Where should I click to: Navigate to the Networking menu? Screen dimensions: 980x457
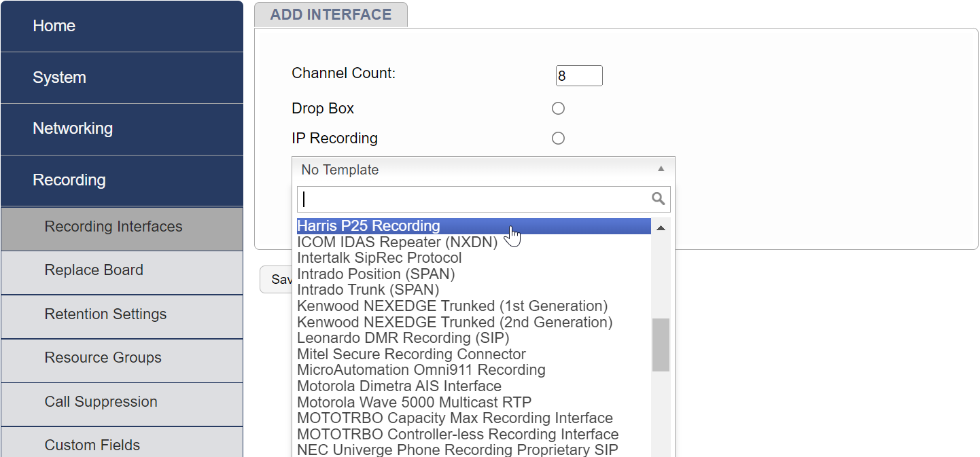[73, 128]
